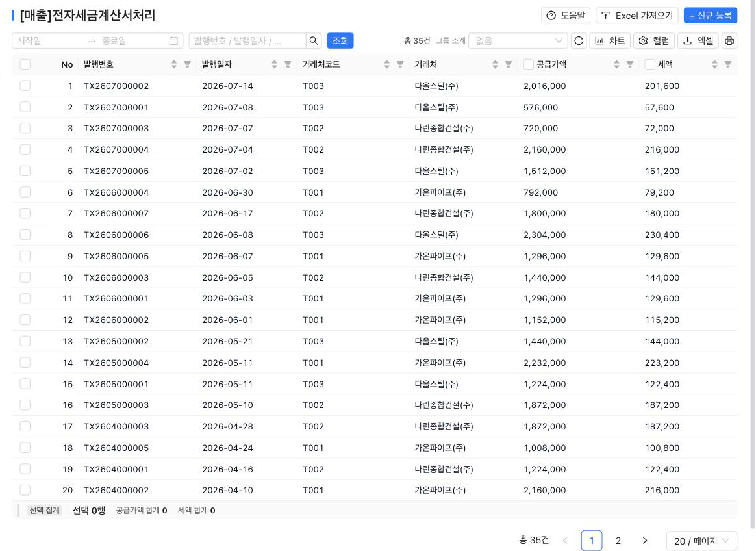This screenshot has height=551, width=756.
Task: Click amount 2,232,000
Action: (545, 363)
